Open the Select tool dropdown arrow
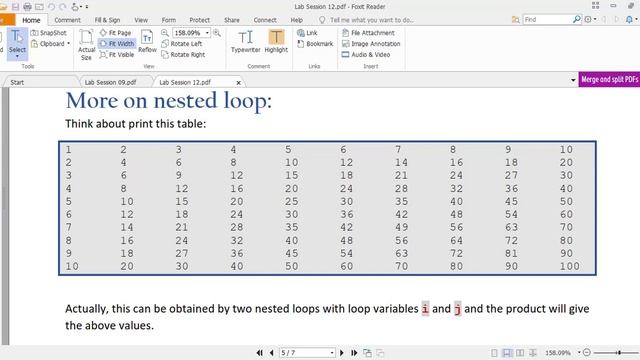 (17, 57)
